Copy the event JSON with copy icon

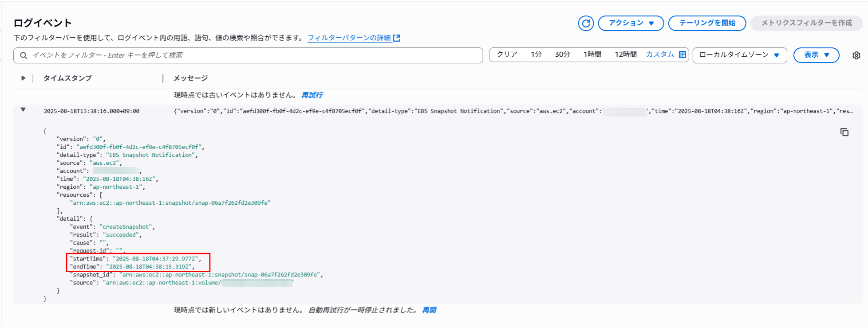click(x=844, y=132)
